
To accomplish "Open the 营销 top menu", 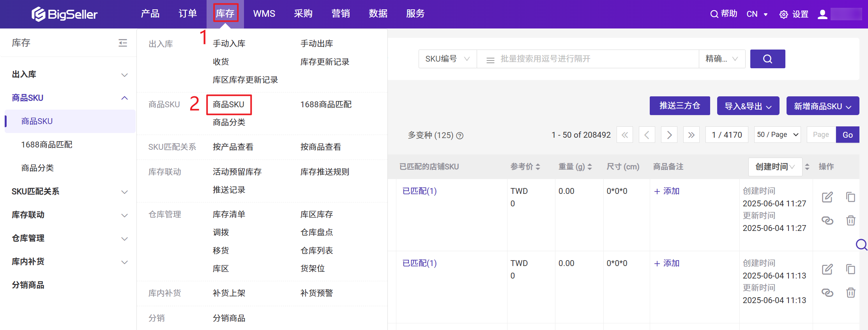I will [341, 14].
